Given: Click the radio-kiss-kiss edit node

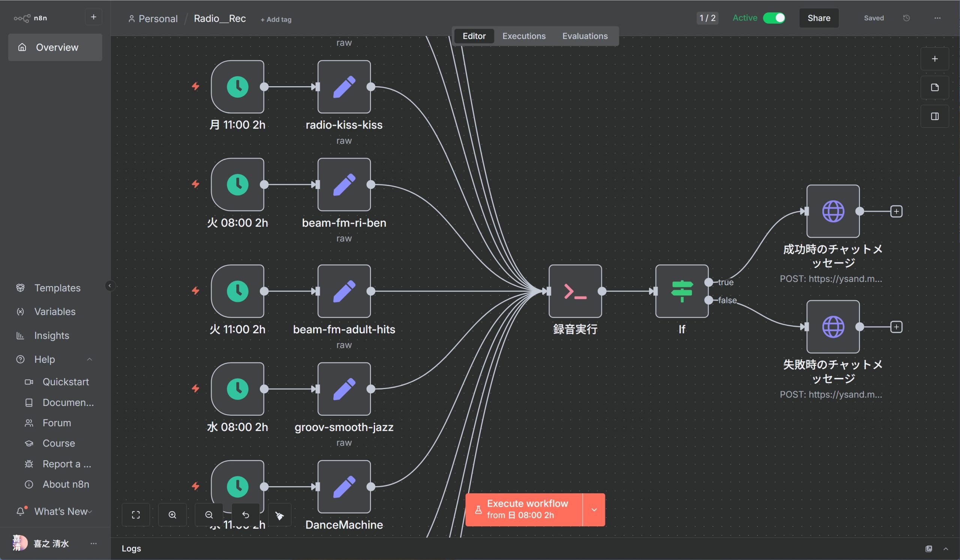Looking at the screenshot, I should [344, 87].
